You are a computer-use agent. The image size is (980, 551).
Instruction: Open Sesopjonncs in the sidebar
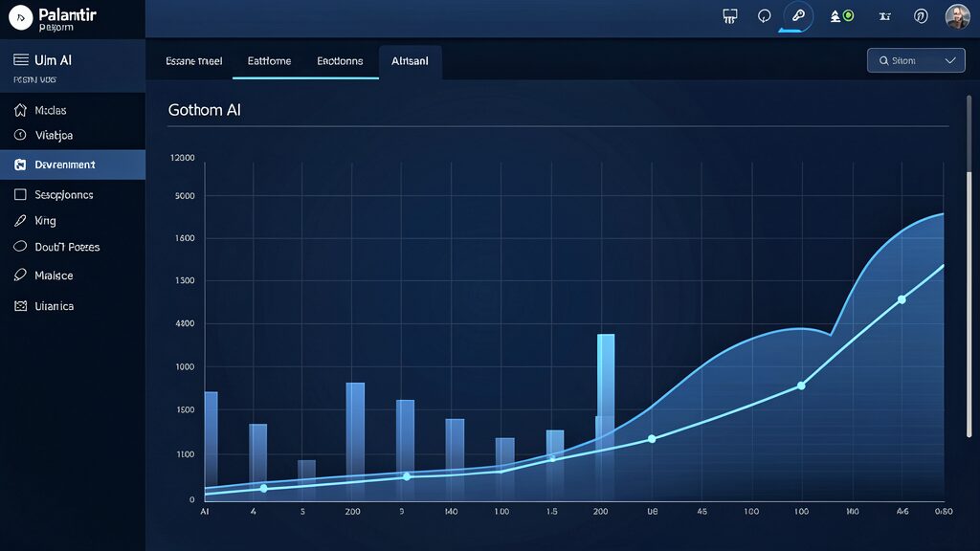tap(73, 194)
